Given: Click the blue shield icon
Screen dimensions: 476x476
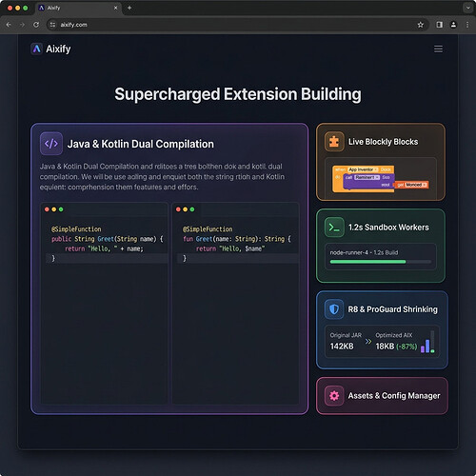Looking at the screenshot, I should (x=334, y=309).
